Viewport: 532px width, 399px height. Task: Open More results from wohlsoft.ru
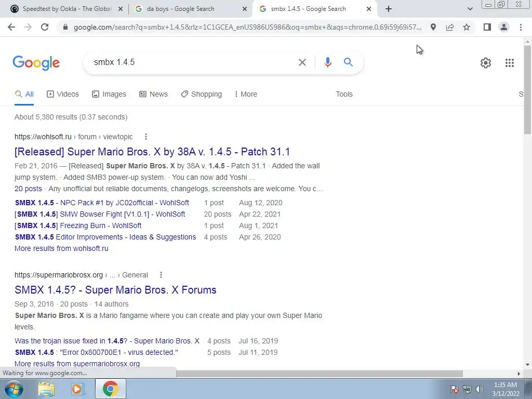[61, 248]
